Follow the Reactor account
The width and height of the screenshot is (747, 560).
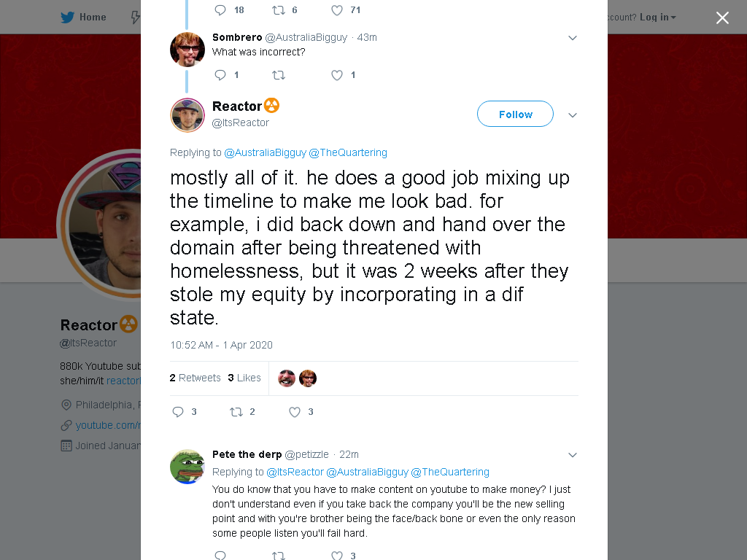tap(516, 114)
